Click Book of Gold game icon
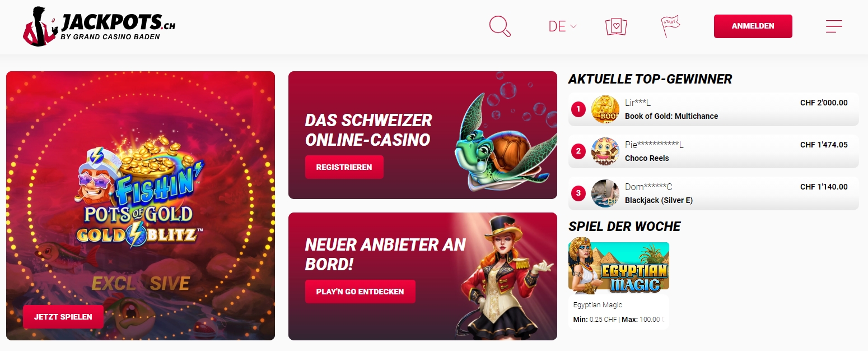The height and width of the screenshot is (351, 868). tap(605, 109)
